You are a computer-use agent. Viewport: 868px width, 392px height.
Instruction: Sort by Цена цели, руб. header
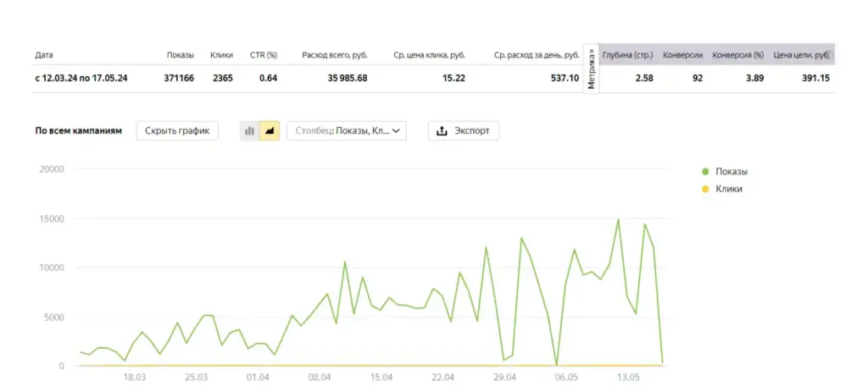(x=802, y=55)
